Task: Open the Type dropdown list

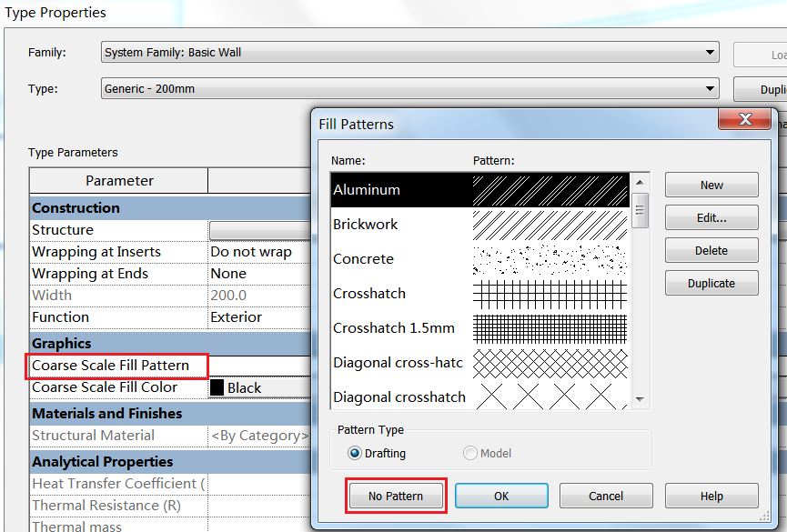Action: click(711, 88)
